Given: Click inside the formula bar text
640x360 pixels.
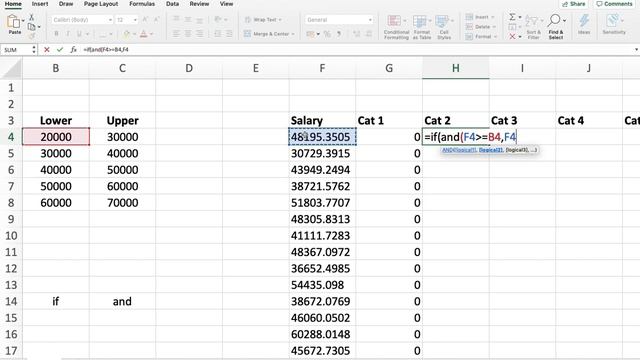Looking at the screenshot, I should [106, 49].
